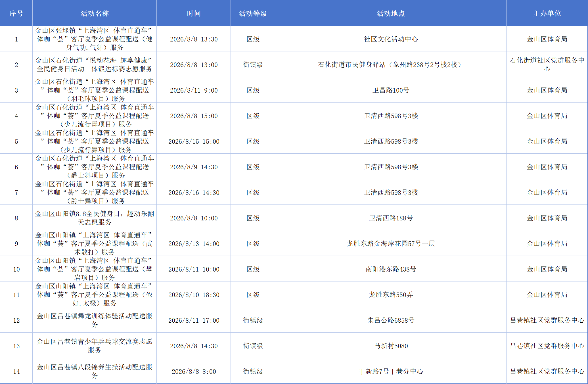Select row number 1 cell
The width and height of the screenshot is (588, 384).
(16, 39)
